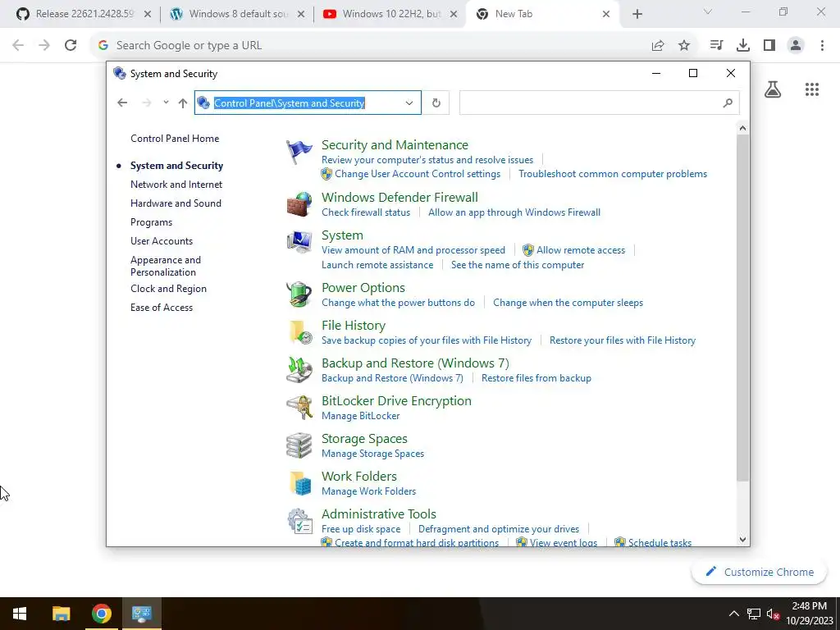Refresh the Control Panel address bar
Screen dimensions: 840x630
436,103
